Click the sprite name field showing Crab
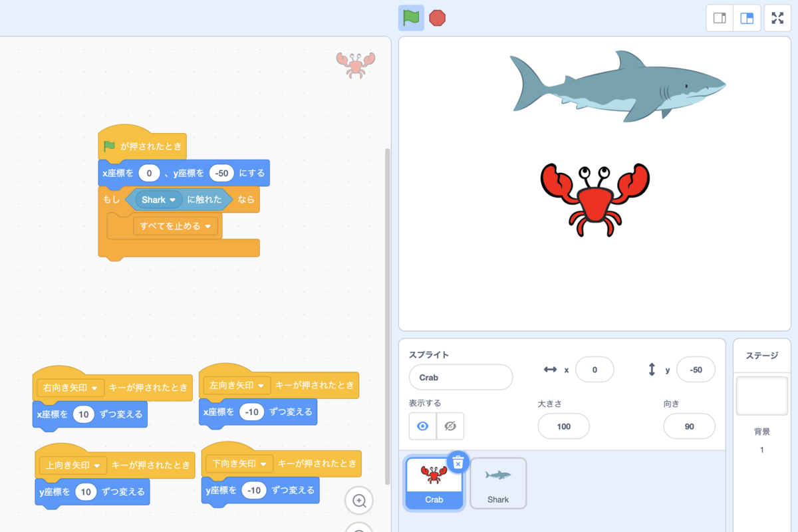Screen dimensions: 798x532 point(460,377)
